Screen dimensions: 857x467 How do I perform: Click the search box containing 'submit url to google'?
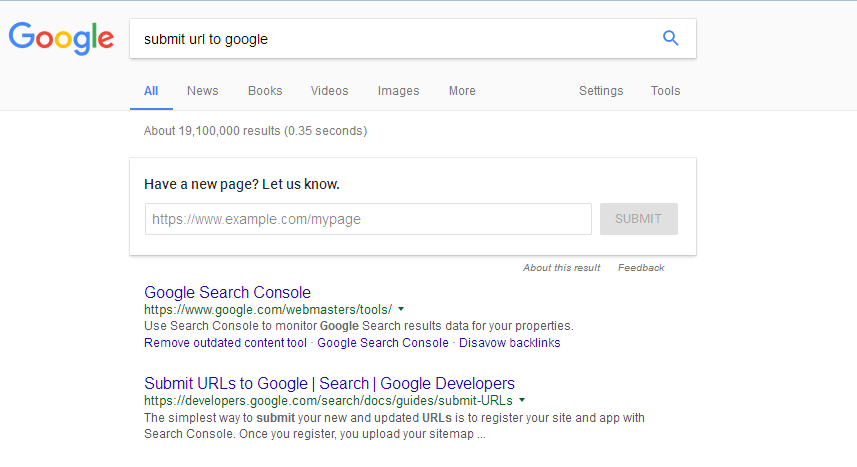413,39
